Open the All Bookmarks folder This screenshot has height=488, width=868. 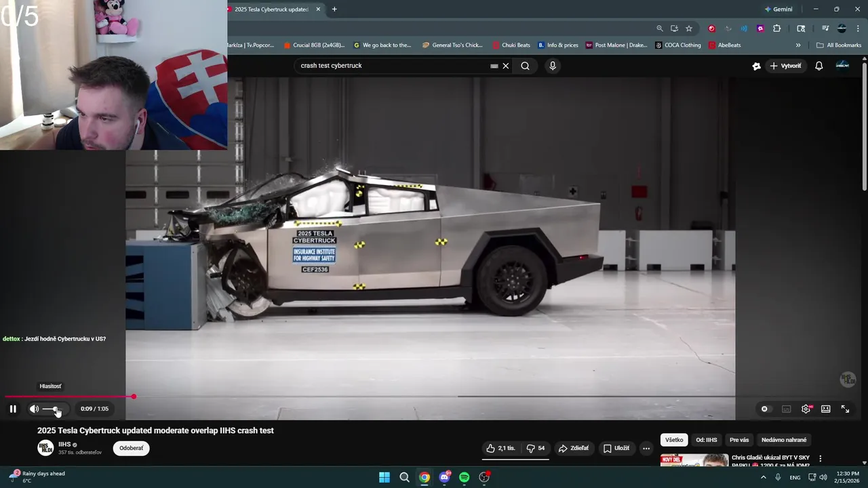click(x=839, y=45)
